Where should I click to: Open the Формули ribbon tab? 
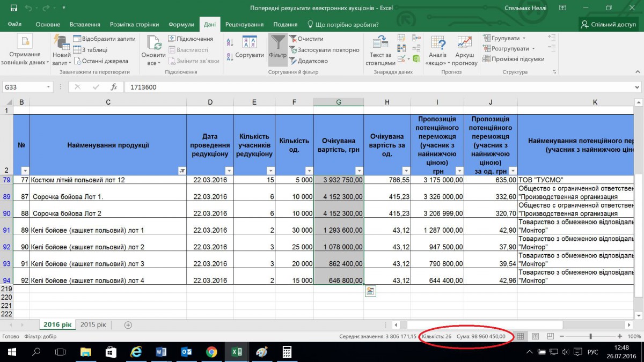(181, 25)
